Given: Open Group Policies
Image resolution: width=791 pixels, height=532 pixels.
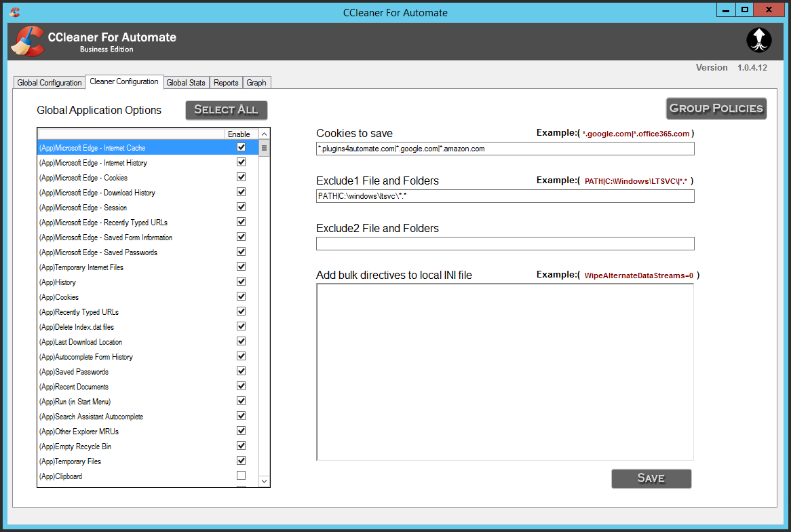Looking at the screenshot, I should pos(716,109).
